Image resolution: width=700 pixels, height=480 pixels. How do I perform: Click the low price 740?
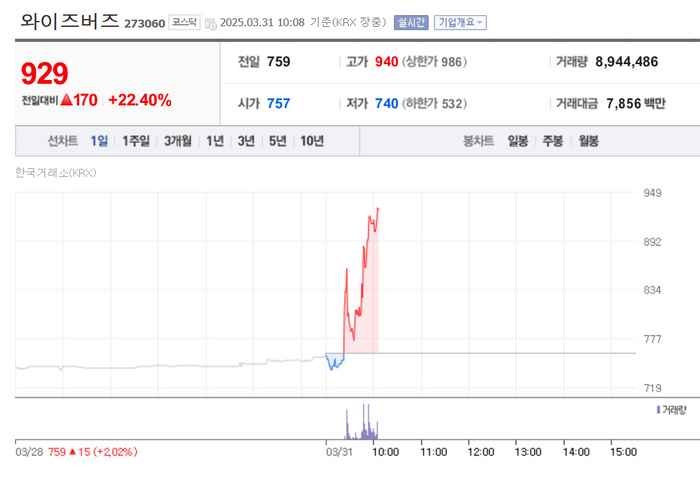pos(386,104)
